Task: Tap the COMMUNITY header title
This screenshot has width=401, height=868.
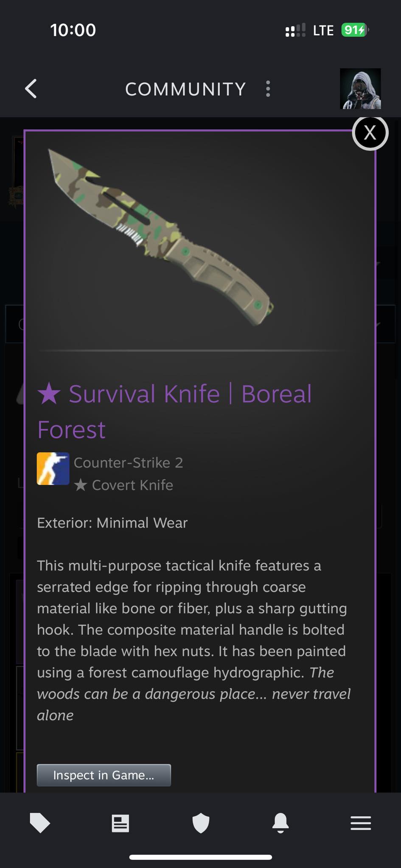Action: [185, 89]
